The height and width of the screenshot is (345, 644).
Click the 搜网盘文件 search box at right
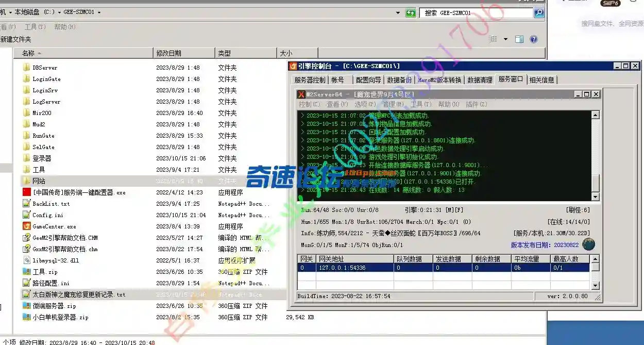(x=612, y=23)
